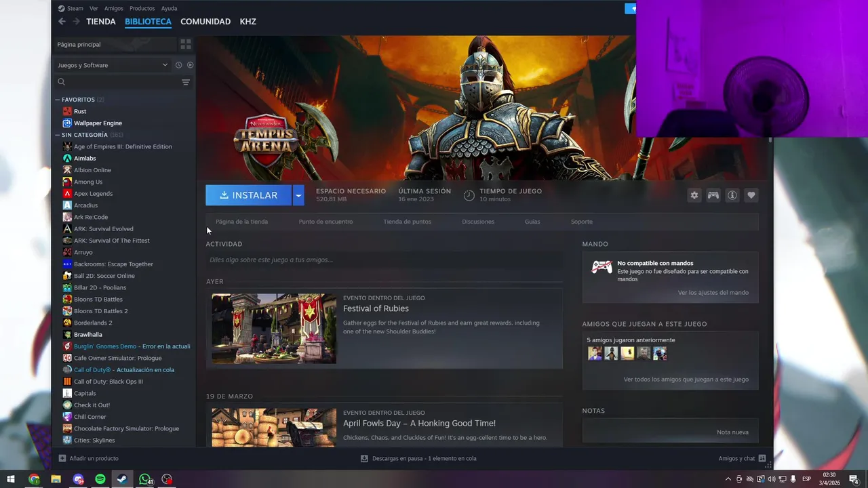
Task: Show game info circle icon
Action: tap(732, 195)
